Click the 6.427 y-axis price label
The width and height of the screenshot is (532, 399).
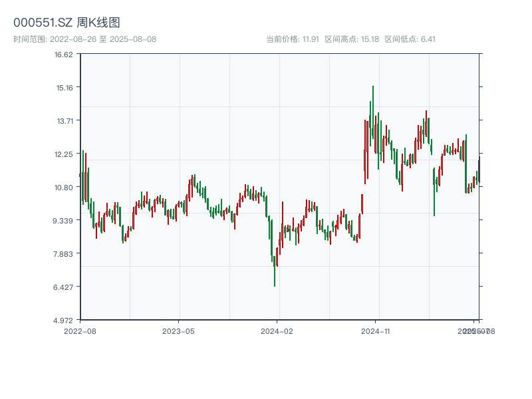point(64,287)
